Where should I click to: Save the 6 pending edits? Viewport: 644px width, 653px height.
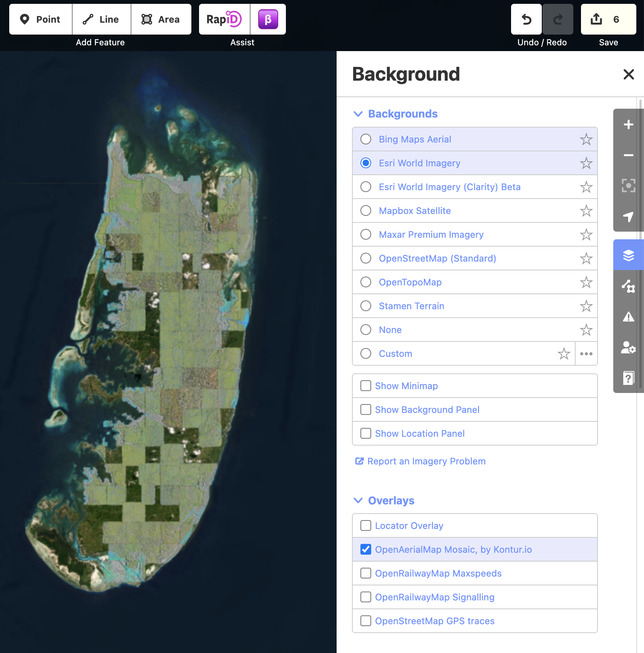[x=609, y=19]
